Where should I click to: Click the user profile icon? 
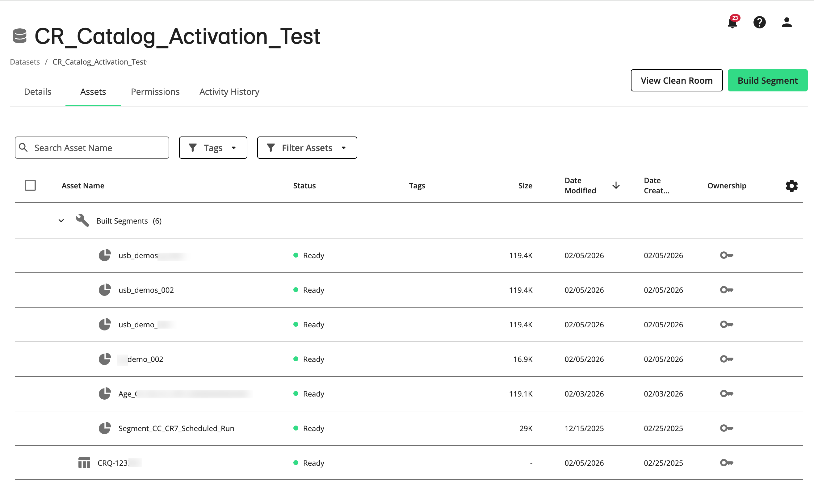pos(786,22)
